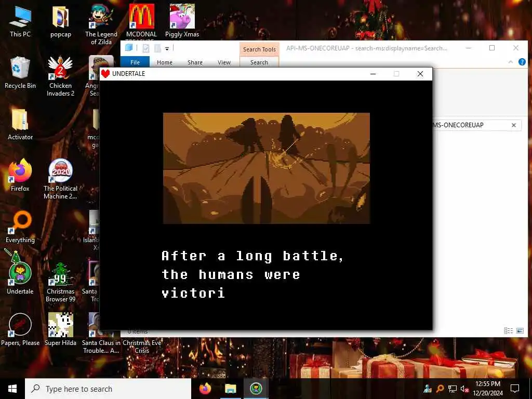The width and height of the screenshot is (532, 399).
Task: Open the popcap folder icon
Action: 61,21
